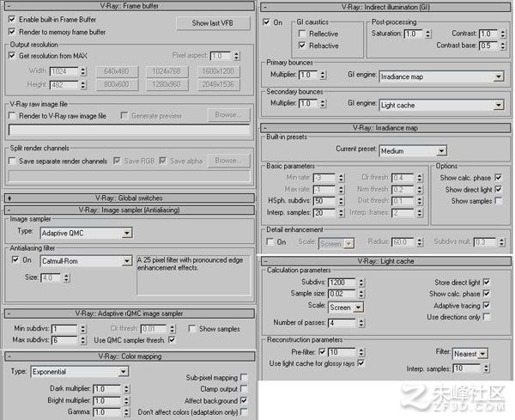Enable Detail enhancement On checkbox
This screenshot has height=420, width=515.
click(270, 242)
